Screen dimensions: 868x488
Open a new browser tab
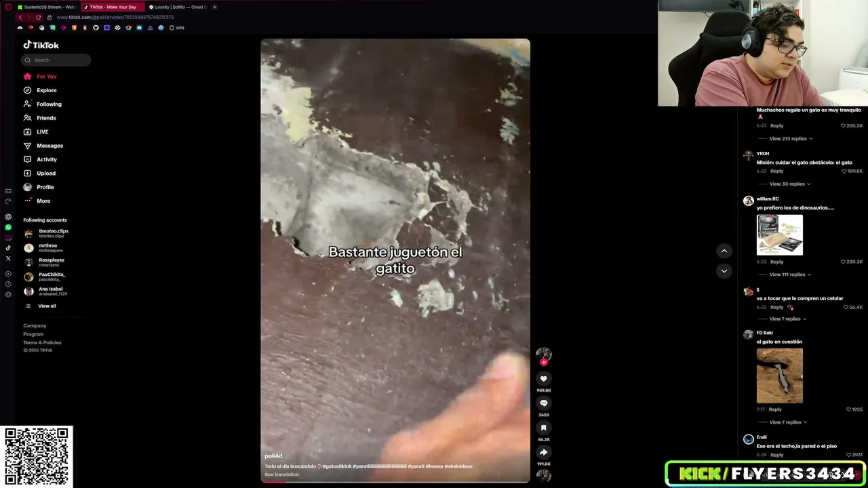[214, 7]
